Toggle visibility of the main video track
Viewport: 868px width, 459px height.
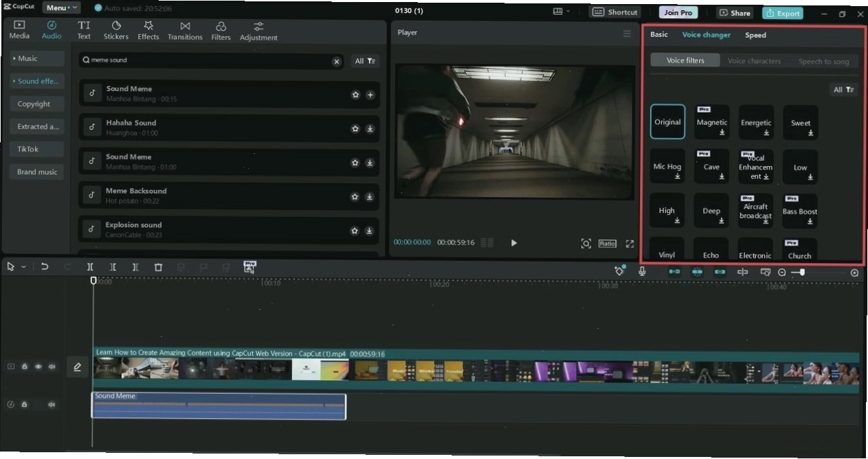(38, 367)
